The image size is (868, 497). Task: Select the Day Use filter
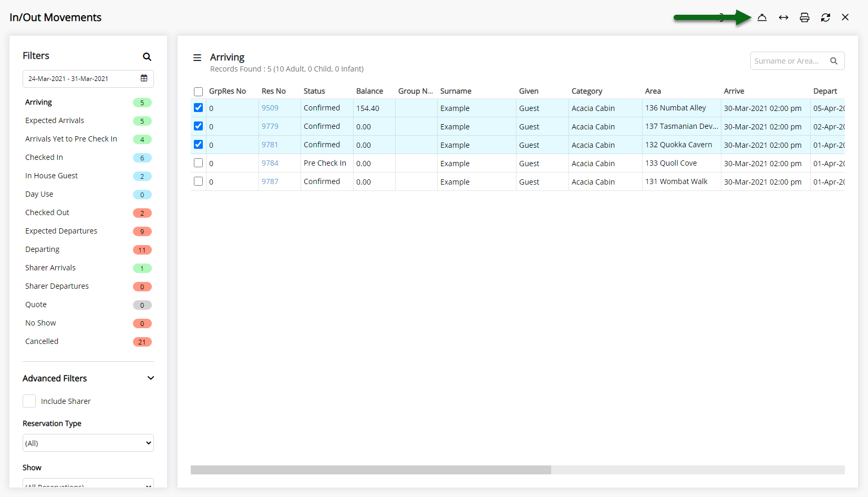[39, 194]
